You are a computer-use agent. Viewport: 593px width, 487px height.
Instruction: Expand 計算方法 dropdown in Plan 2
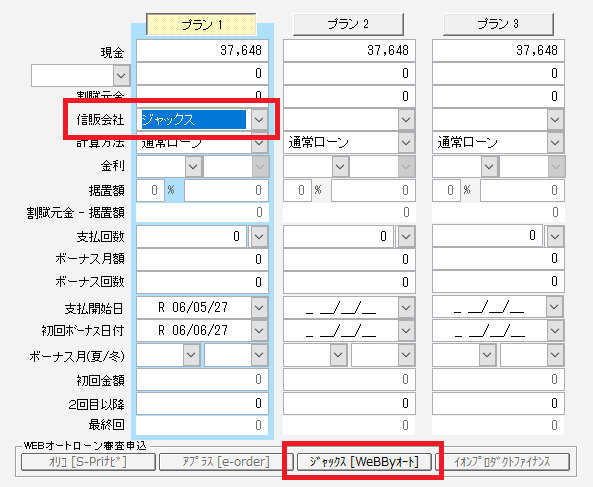pyautogui.click(x=406, y=143)
